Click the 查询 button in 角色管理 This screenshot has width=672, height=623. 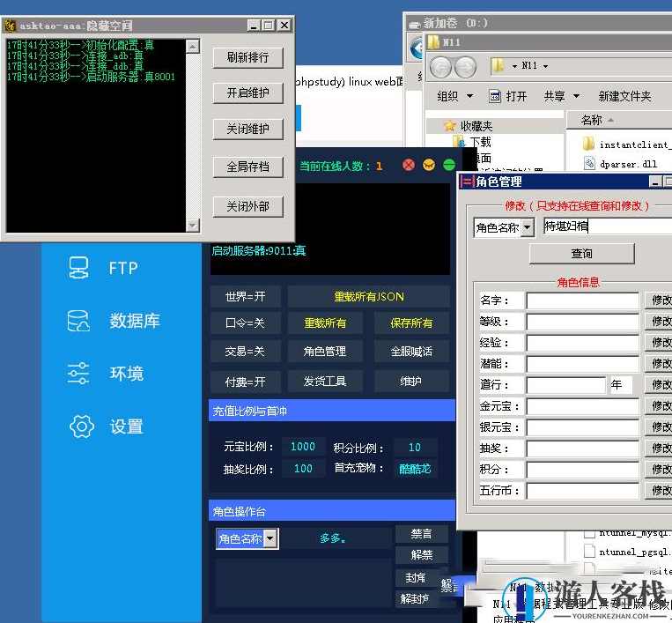click(581, 254)
